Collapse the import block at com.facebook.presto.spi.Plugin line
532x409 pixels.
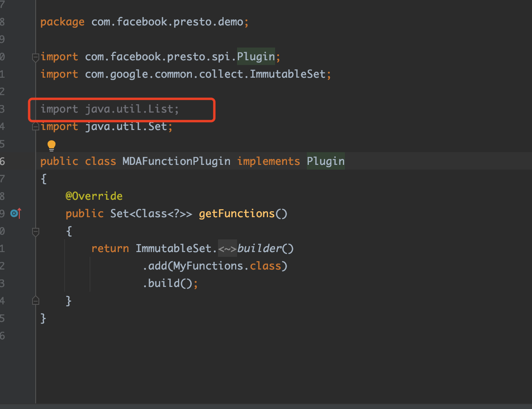tap(35, 57)
